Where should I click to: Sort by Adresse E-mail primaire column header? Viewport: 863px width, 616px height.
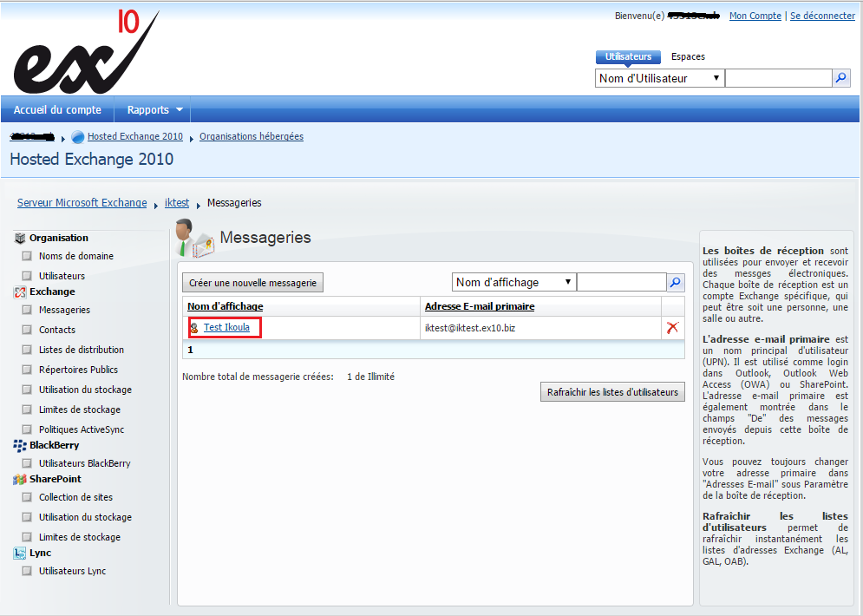(x=480, y=306)
